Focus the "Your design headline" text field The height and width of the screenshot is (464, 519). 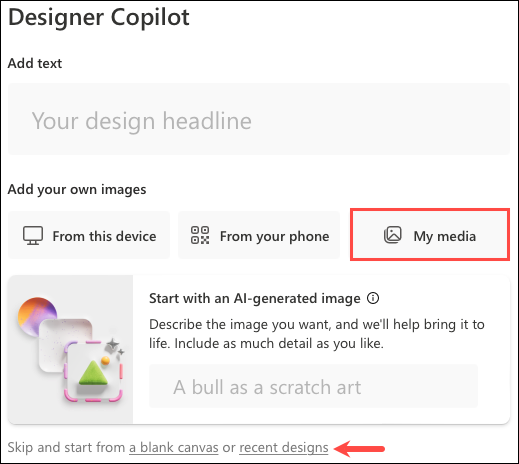pos(259,119)
